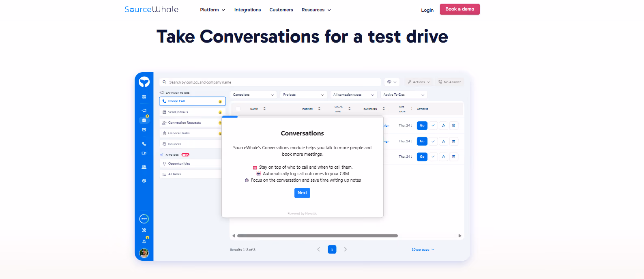Sort the table by Campaign column
This screenshot has height=279, width=644.
[x=384, y=109]
